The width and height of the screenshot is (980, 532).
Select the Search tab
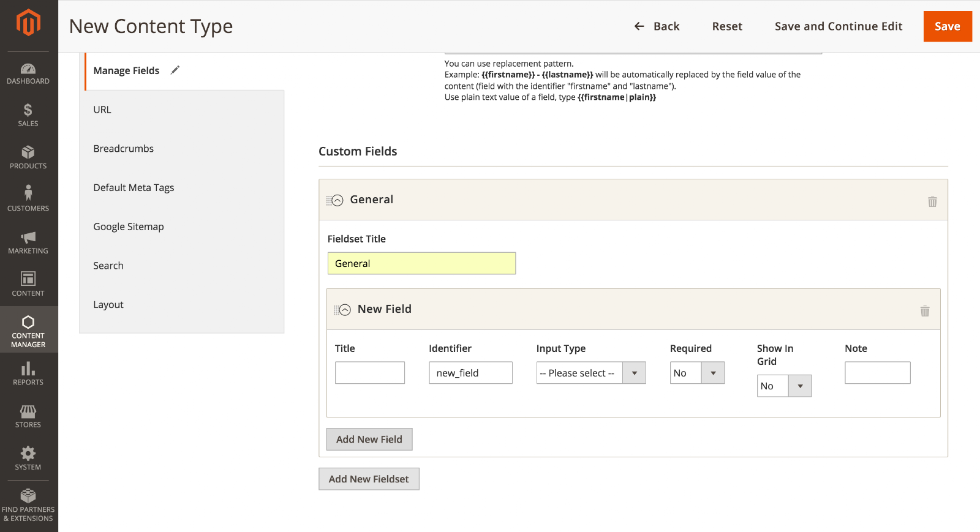(x=182, y=266)
